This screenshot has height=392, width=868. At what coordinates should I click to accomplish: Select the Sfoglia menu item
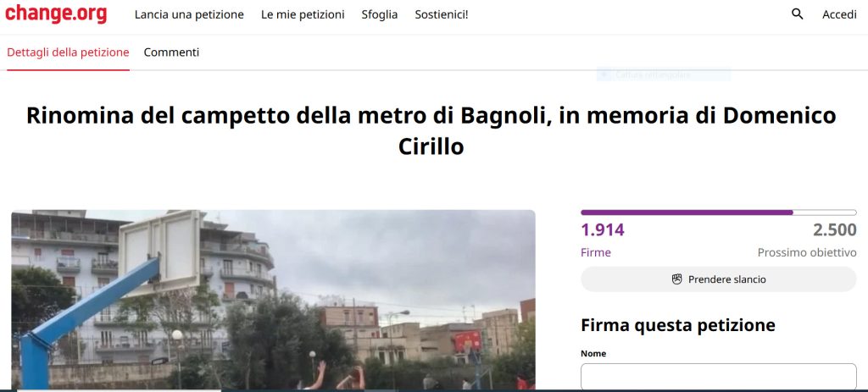[x=380, y=15]
